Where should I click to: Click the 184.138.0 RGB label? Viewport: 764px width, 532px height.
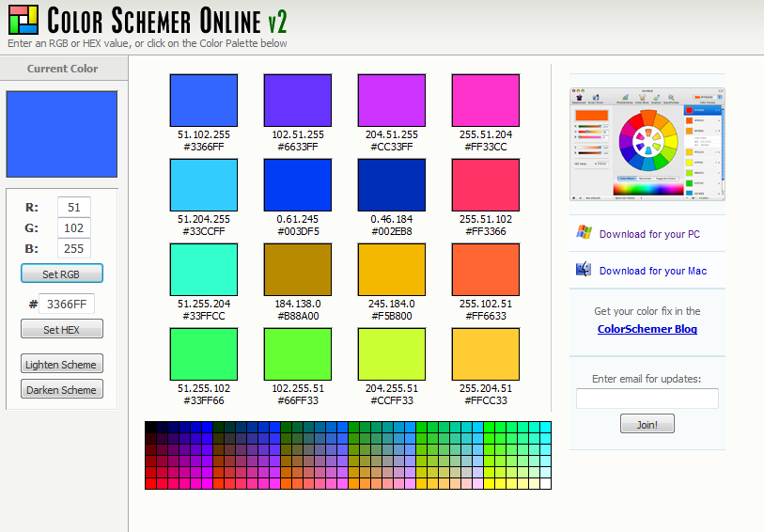pyautogui.click(x=298, y=304)
